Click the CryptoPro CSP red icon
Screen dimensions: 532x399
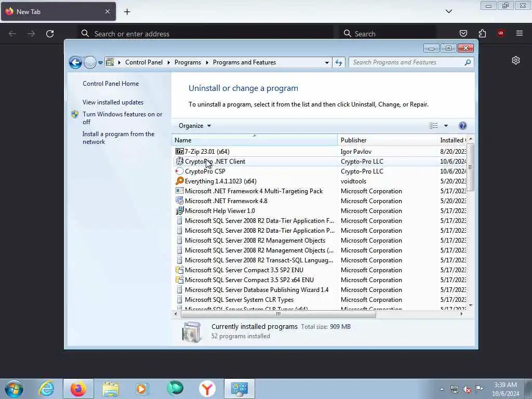[179, 171]
